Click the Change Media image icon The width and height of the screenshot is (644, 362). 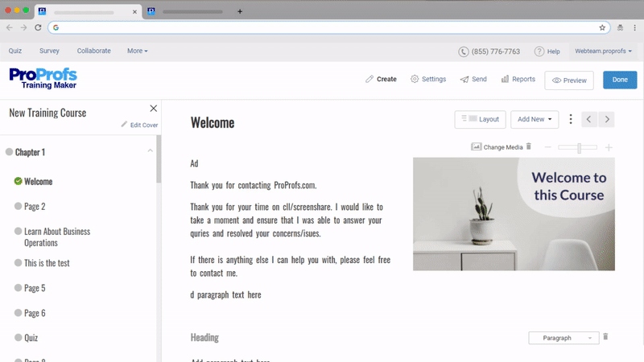click(476, 146)
